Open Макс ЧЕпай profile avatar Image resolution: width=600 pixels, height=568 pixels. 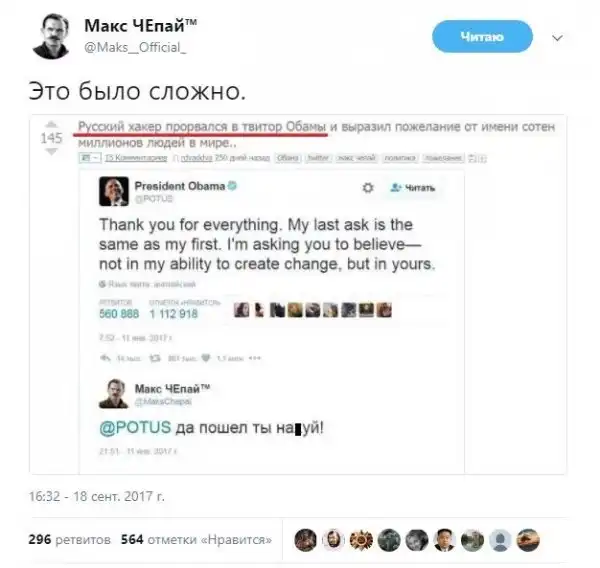pyautogui.click(x=51, y=36)
